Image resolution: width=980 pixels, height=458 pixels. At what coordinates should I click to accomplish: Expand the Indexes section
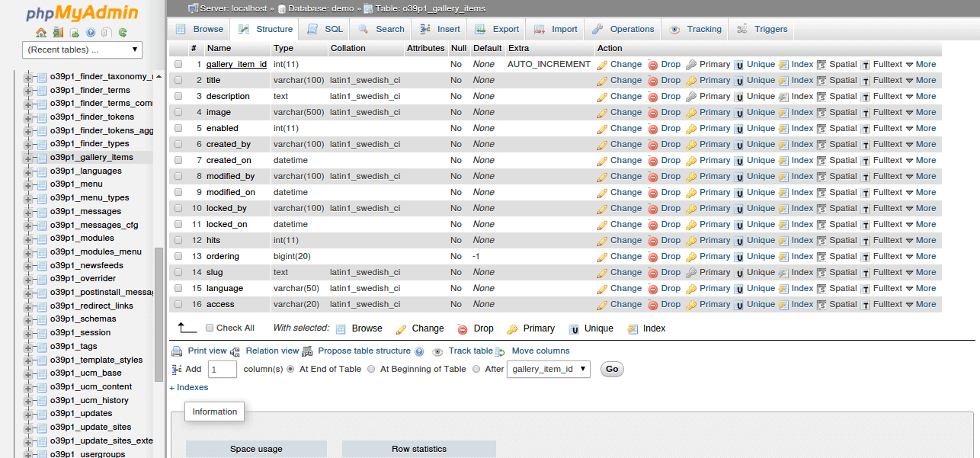pos(189,387)
